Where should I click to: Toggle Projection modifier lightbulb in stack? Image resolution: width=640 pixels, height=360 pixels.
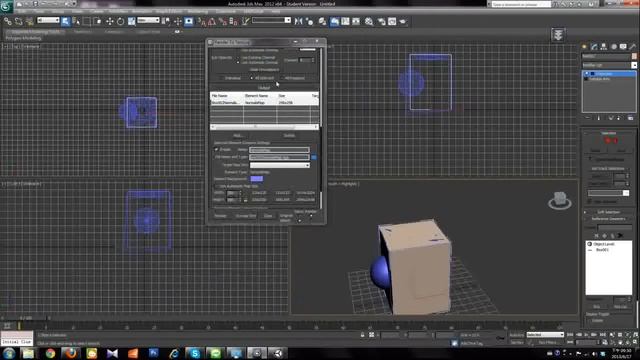point(587,74)
